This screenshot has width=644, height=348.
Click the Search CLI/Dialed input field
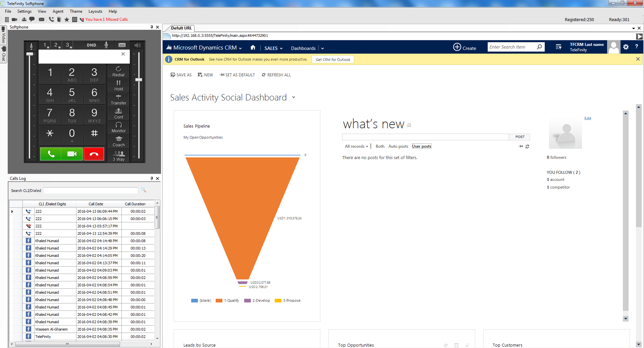click(x=91, y=190)
